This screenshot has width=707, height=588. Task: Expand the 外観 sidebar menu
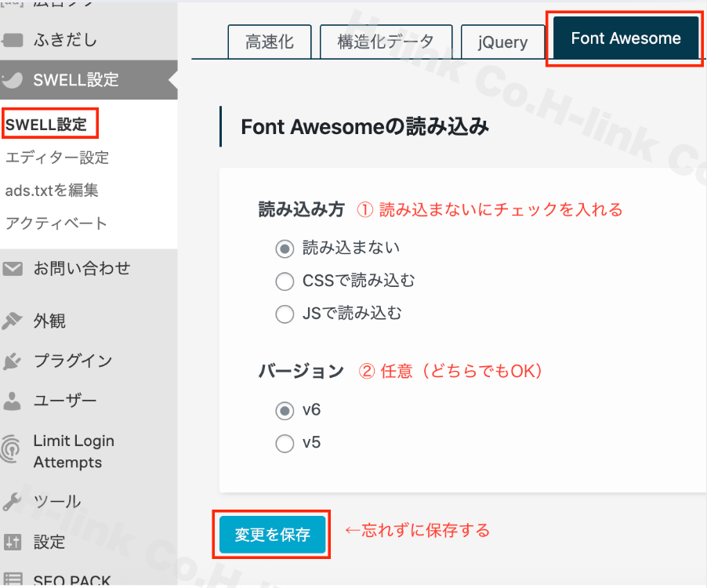pyautogui.click(x=47, y=320)
